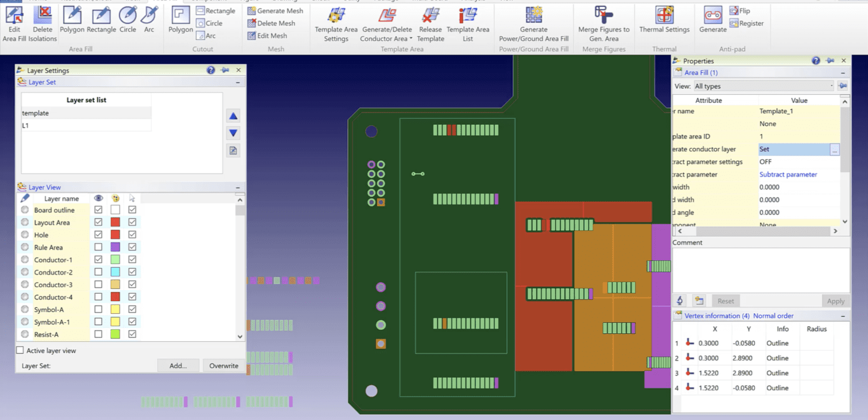Viewport: 868px width, 420px height.
Task: Select 'L1' in layer set list
Action: click(86, 125)
